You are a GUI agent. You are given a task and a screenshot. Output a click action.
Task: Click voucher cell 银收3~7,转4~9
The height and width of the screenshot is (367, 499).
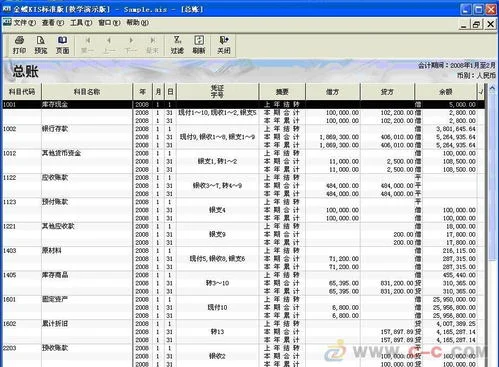click(217, 186)
